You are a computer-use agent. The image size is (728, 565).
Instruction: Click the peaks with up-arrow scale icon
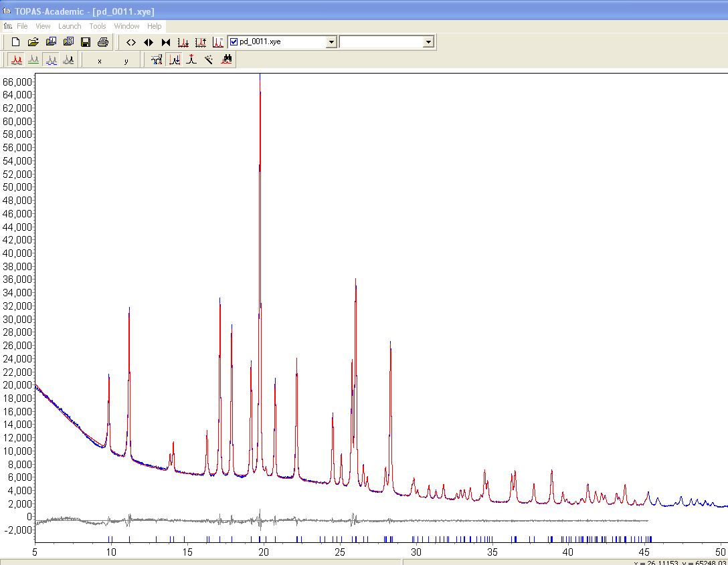coord(201,42)
